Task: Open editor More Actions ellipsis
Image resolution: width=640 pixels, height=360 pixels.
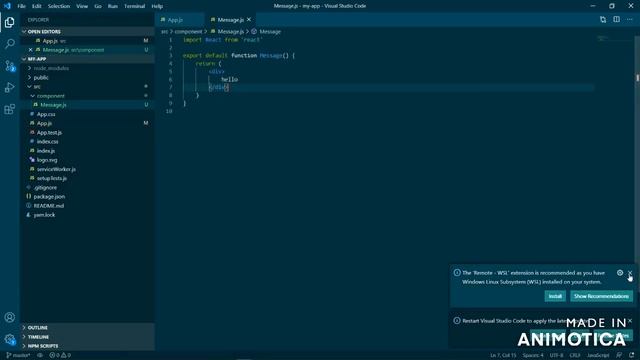Action: pos(629,20)
